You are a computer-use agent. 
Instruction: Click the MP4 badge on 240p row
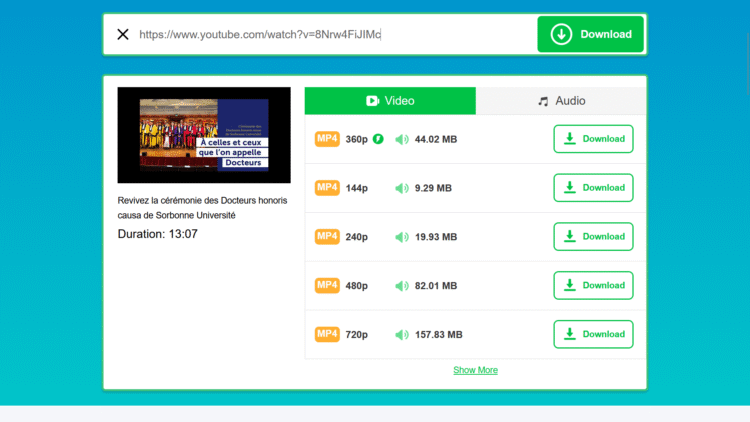pyautogui.click(x=327, y=236)
